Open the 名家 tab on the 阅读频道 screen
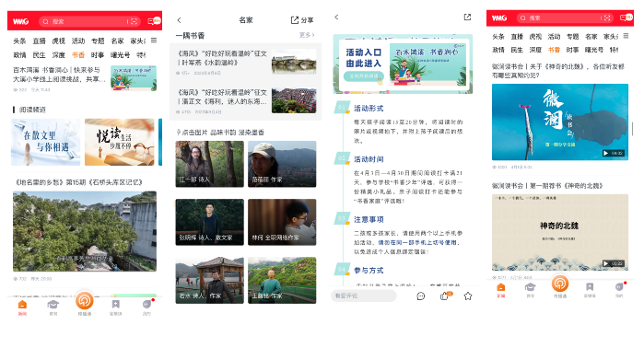Screen dimensions: 644x348 point(117,41)
